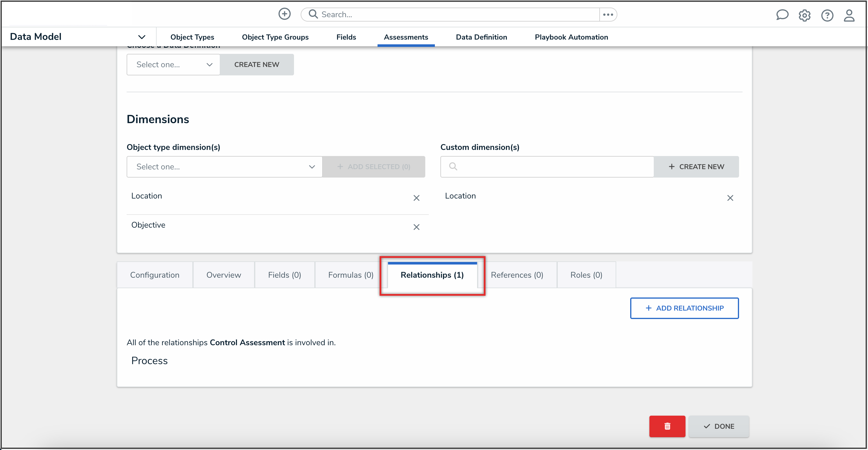Remove the Objective object type dimension
This screenshot has width=868, height=450.
[x=416, y=227]
